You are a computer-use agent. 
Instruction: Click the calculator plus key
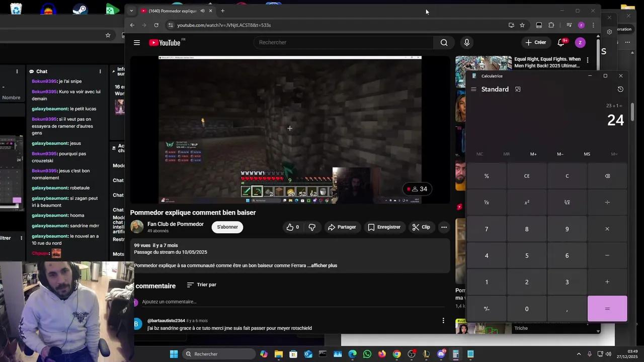[x=607, y=282]
